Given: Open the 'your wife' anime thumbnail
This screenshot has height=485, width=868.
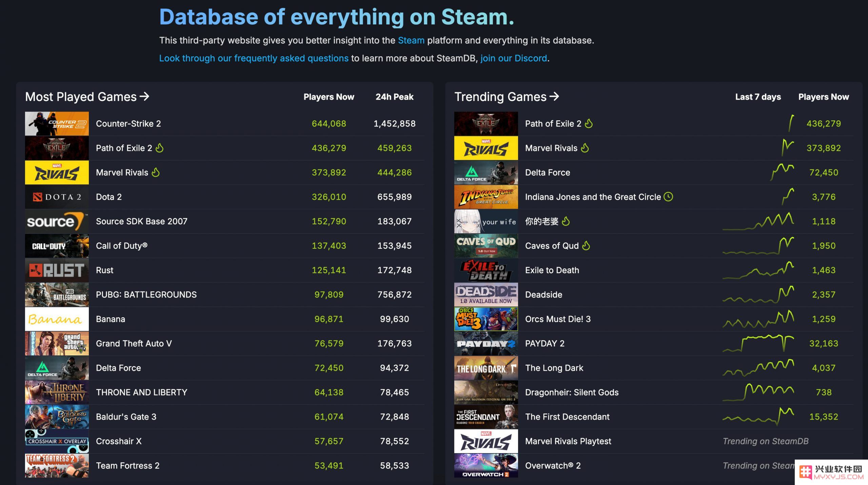Looking at the screenshot, I should 486,221.
